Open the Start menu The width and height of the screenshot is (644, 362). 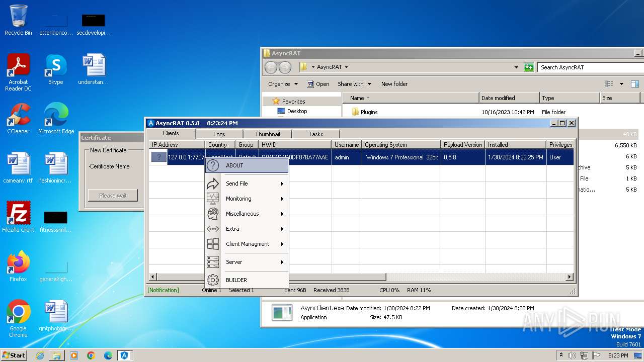tap(14, 355)
